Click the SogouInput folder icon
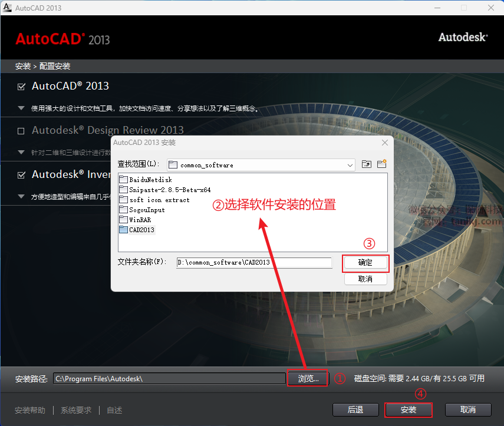The image size is (504, 426). [x=123, y=210]
